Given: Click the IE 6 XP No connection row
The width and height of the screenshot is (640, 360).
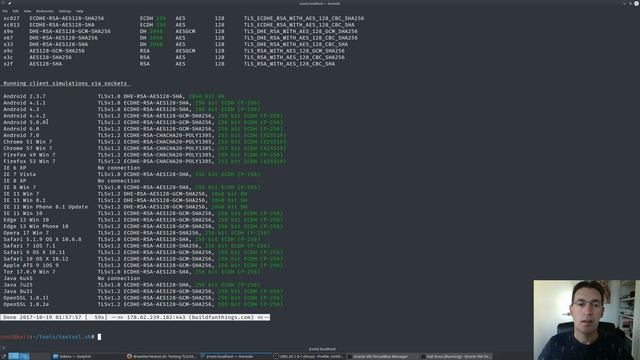Looking at the screenshot, I should (72, 168).
